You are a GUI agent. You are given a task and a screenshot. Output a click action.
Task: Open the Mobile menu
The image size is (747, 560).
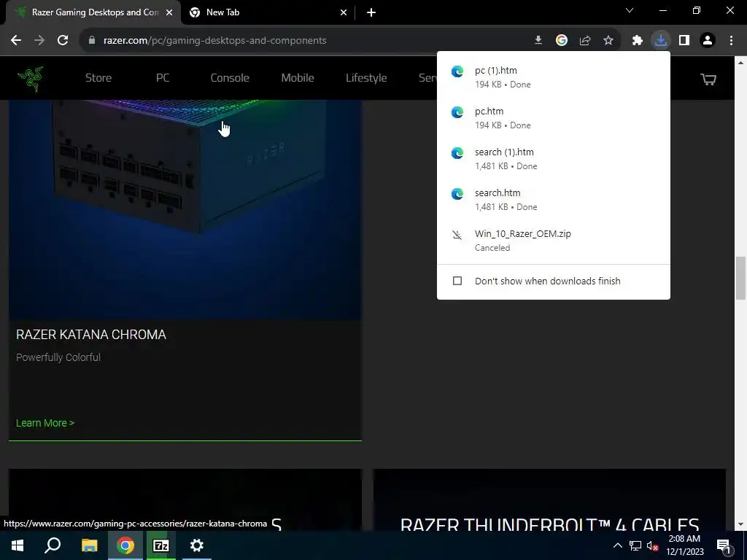pos(298,77)
